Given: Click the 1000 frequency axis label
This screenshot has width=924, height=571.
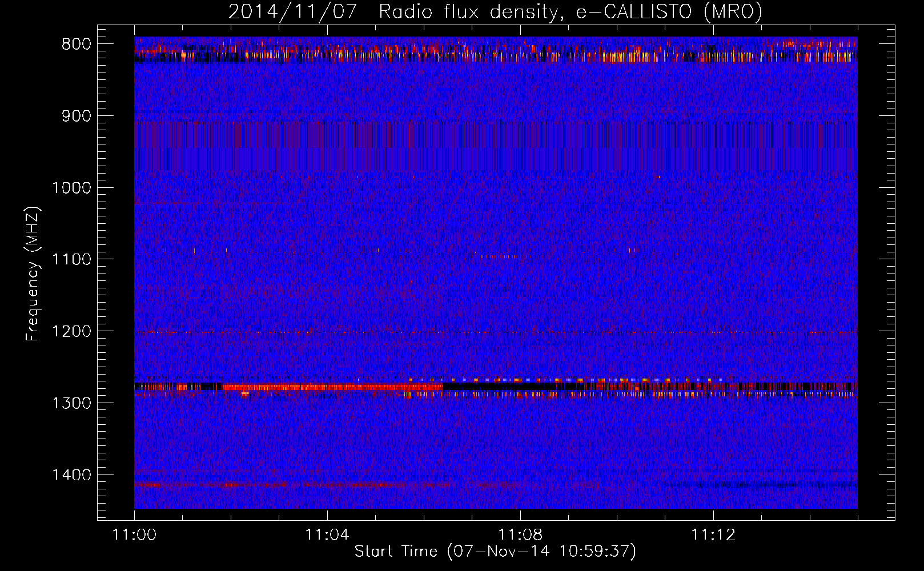Looking at the screenshot, I should [71, 188].
